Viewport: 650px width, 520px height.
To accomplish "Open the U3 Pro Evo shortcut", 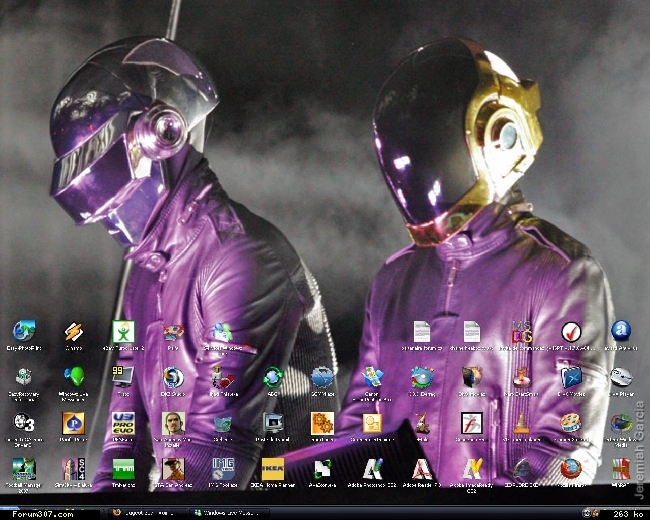I will pos(123,423).
